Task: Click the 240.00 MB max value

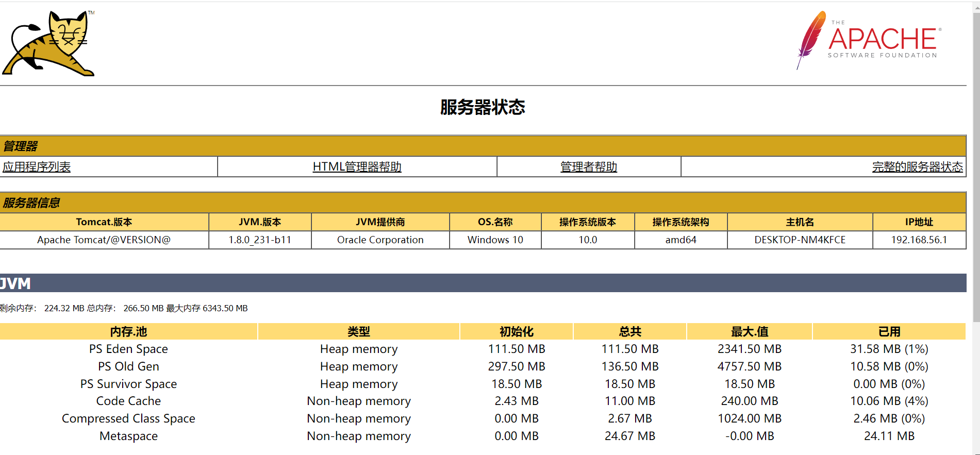Action: (x=750, y=401)
